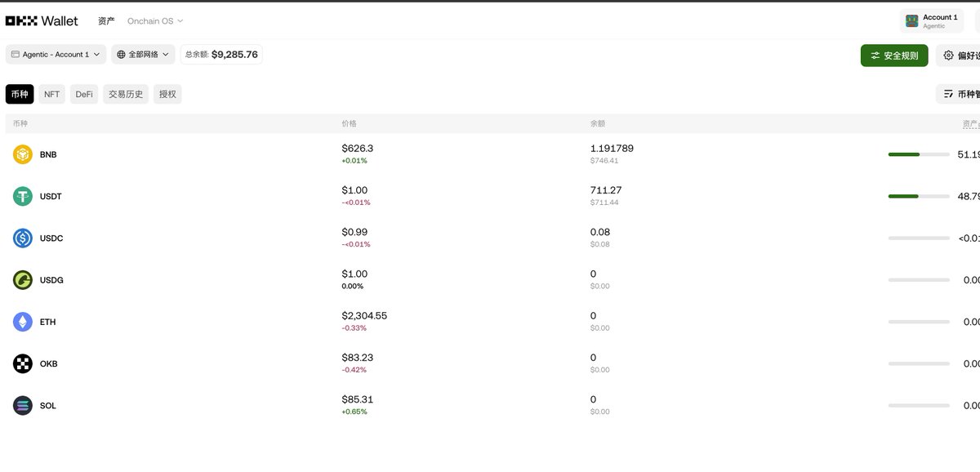Click the list icon on 币种管理 button
The width and height of the screenshot is (980, 472).
(948, 95)
